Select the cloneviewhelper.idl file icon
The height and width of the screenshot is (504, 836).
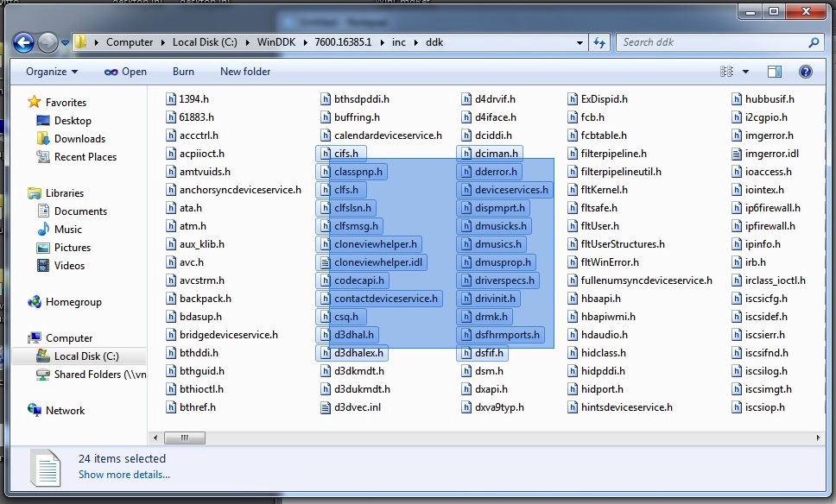coord(326,262)
